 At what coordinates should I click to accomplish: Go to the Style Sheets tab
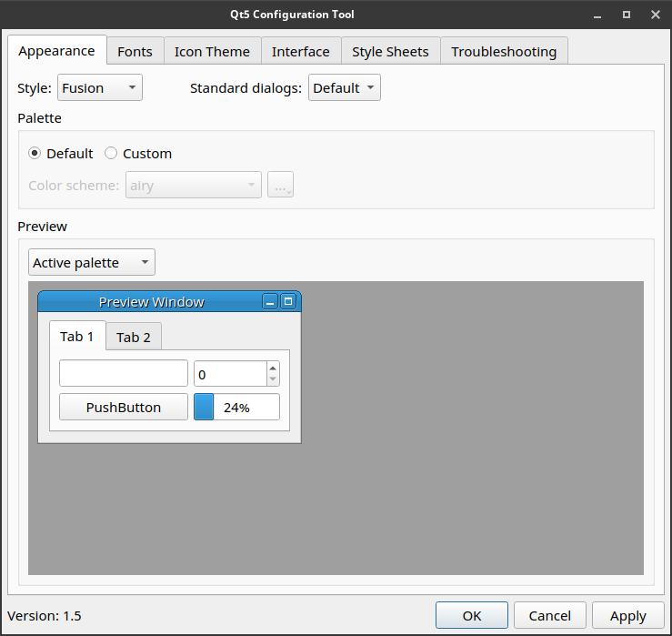point(390,52)
